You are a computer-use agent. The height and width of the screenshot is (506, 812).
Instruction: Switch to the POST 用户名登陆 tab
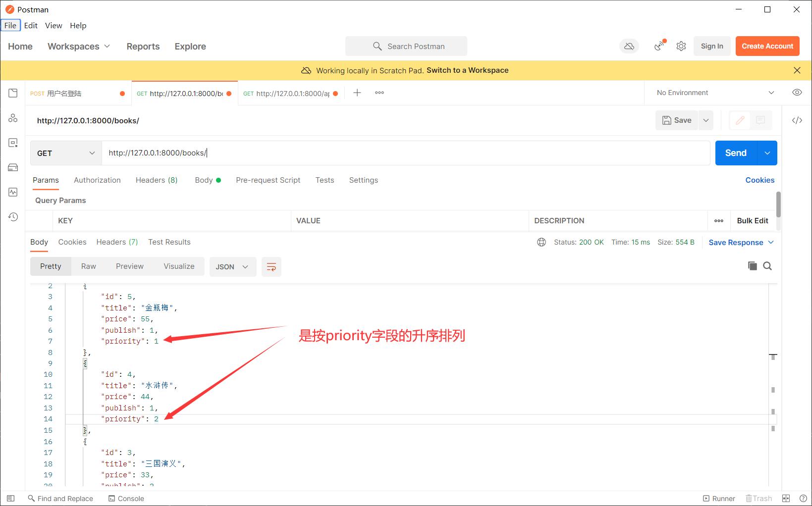click(x=78, y=93)
